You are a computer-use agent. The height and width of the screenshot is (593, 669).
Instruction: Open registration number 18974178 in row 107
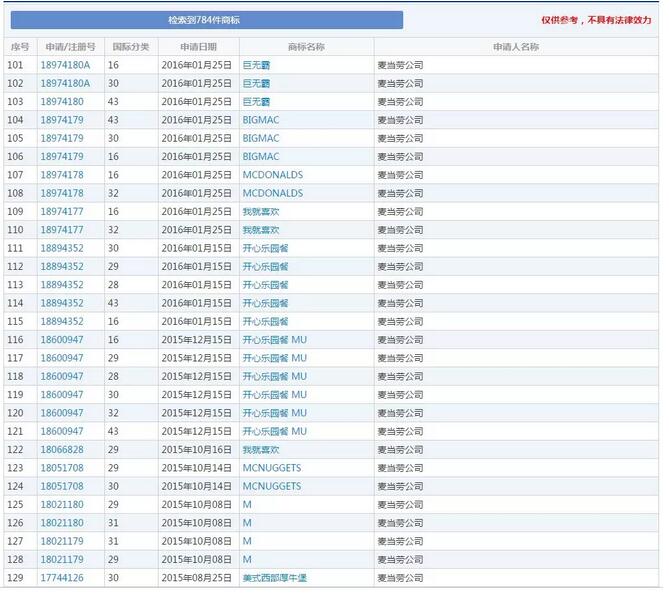[62, 175]
